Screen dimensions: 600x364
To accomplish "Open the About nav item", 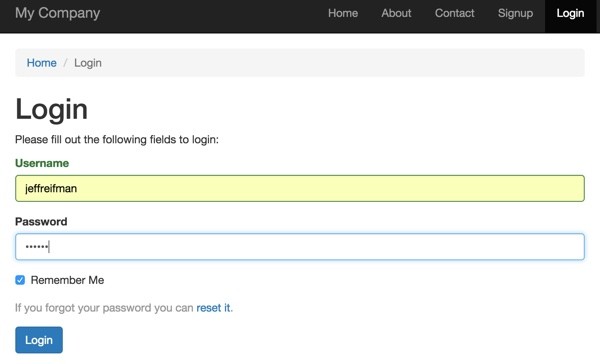I will pos(396,13).
